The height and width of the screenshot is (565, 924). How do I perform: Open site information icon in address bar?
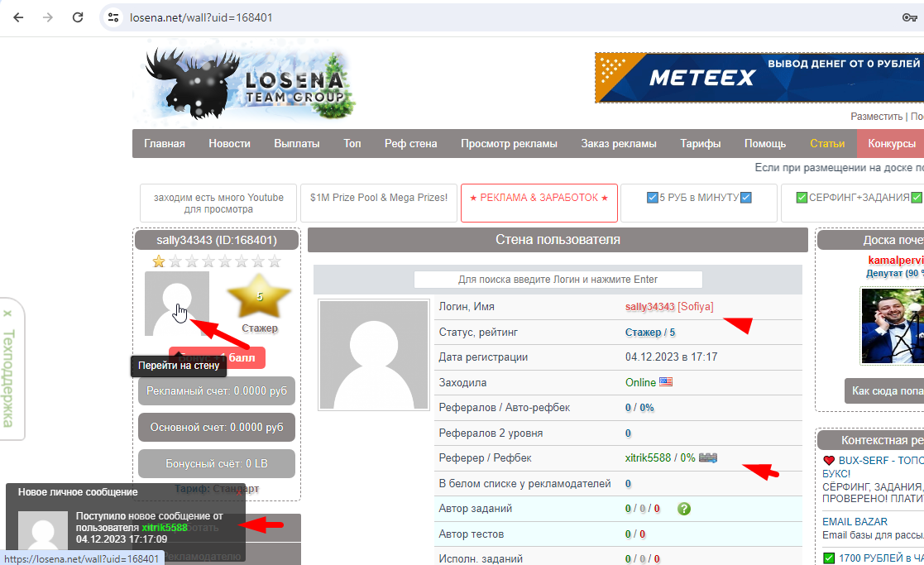click(113, 17)
